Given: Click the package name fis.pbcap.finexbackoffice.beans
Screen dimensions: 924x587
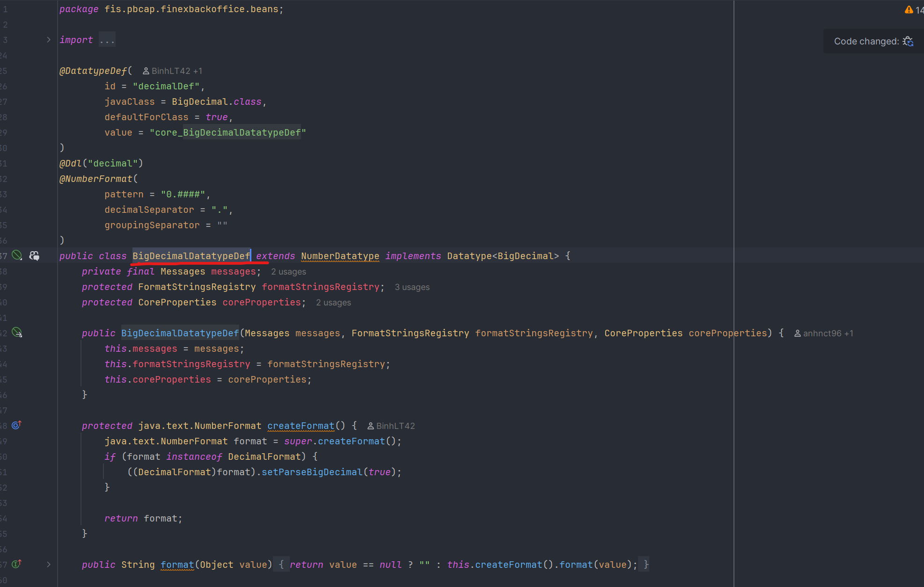Looking at the screenshot, I should pos(191,9).
